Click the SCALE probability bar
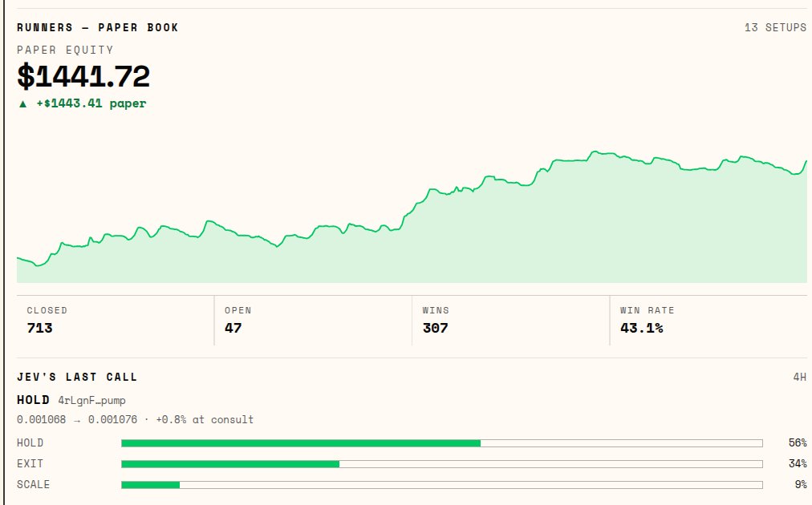This screenshot has width=812, height=505. coord(442,485)
